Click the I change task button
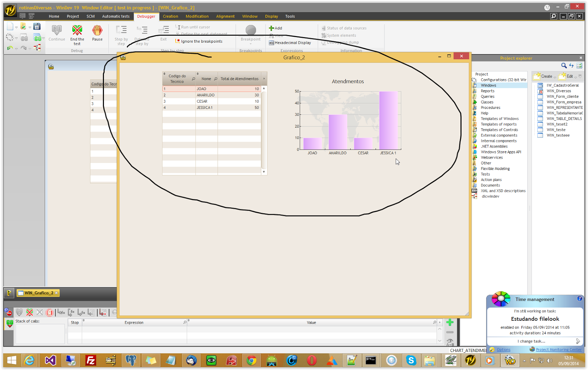The height and width of the screenshot is (370, 588). pyautogui.click(x=531, y=341)
